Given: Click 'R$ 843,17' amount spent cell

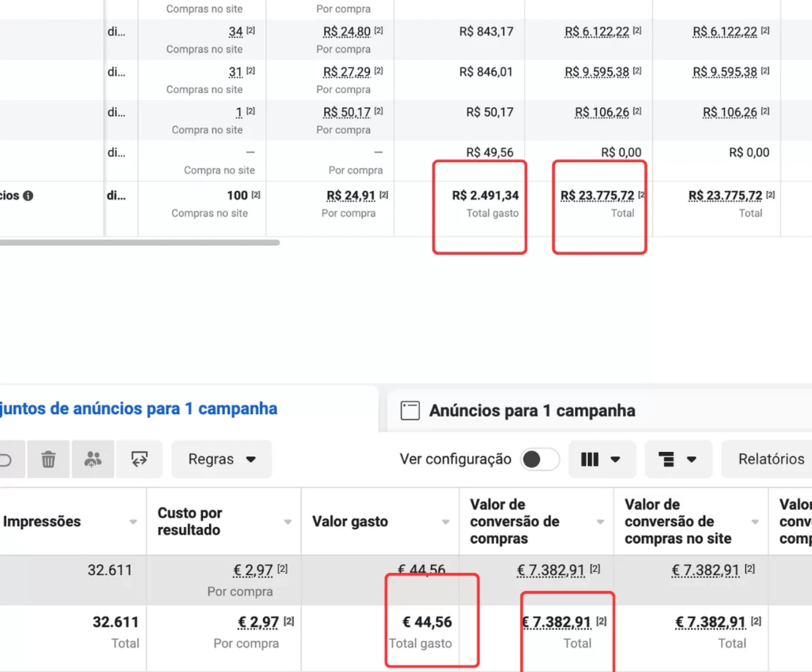Looking at the screenshot, I should (x=486, y=31).
